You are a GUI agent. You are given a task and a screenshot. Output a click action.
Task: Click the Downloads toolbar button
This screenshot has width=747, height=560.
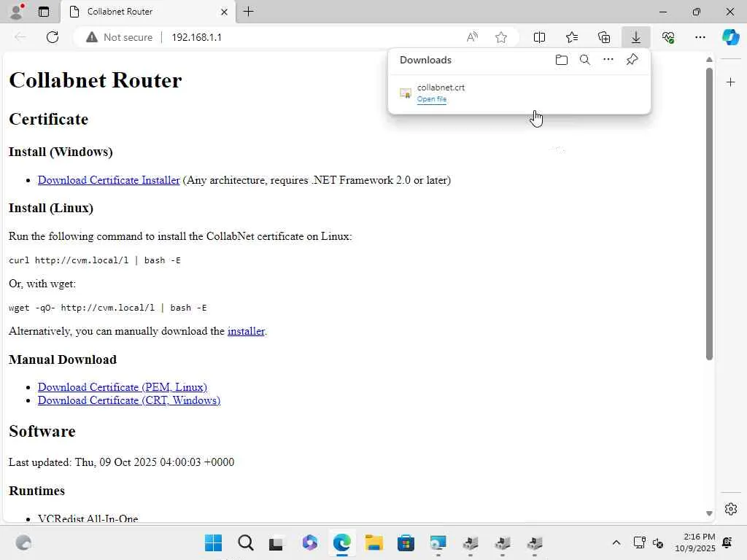tap(636, 37)
